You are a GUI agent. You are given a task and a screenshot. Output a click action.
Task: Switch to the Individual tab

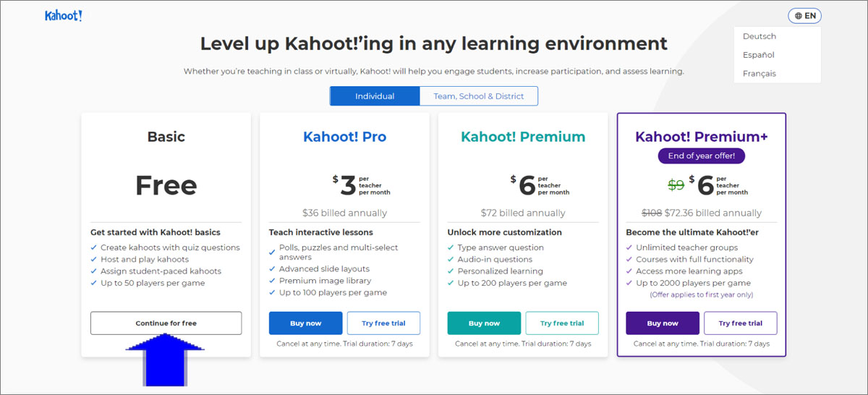(375, 96)
